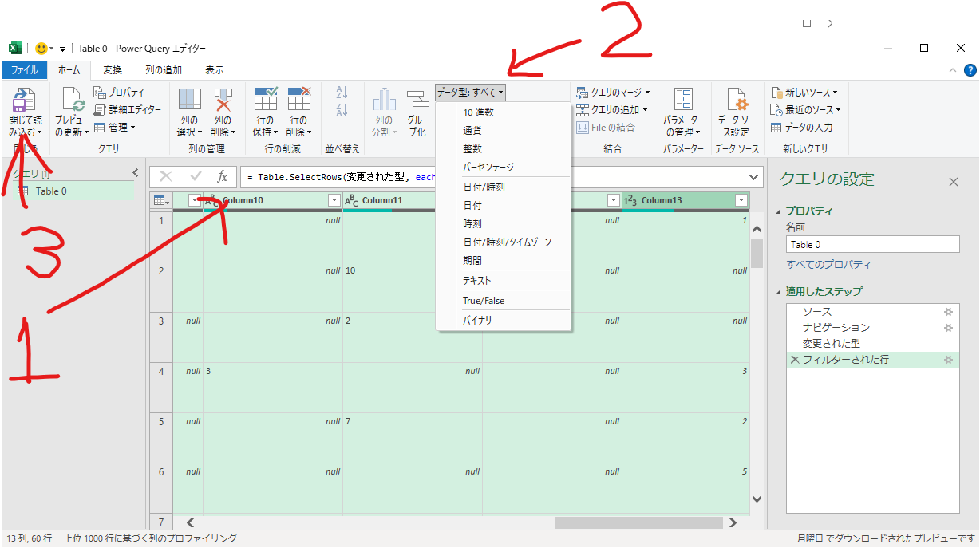The image size is (980, 548).
Task: Click the 列の削除 (Remove Columns) icon
Action: pos(223,101)
